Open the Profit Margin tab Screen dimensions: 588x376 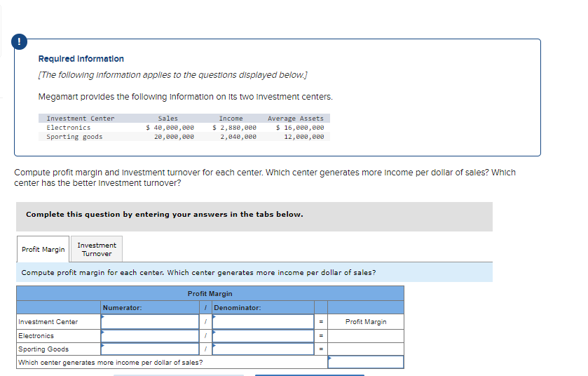[x=43, y=249]
